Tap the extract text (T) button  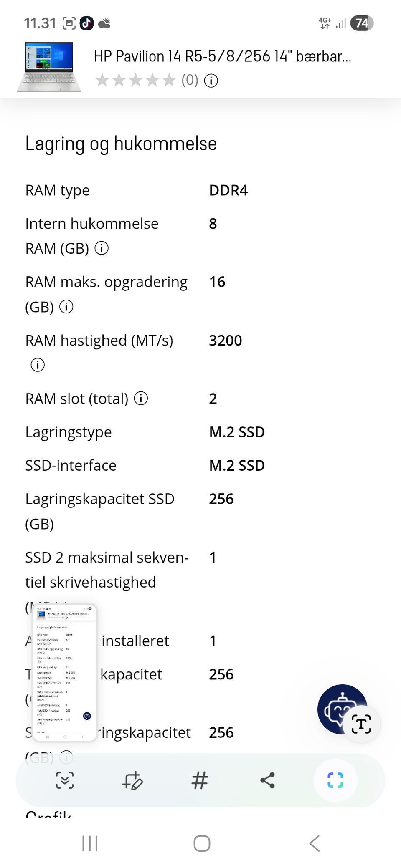[361, 724]
